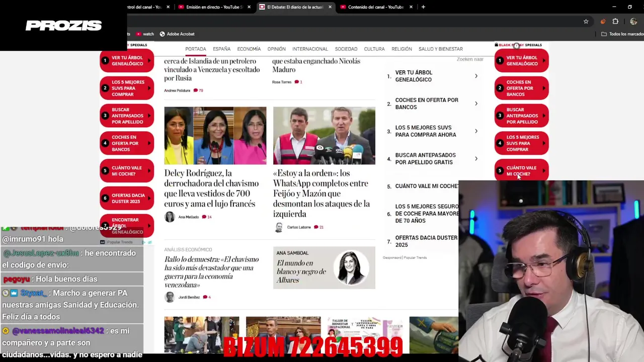Open author Andrea Polidura's page

(x=177, y=90)
